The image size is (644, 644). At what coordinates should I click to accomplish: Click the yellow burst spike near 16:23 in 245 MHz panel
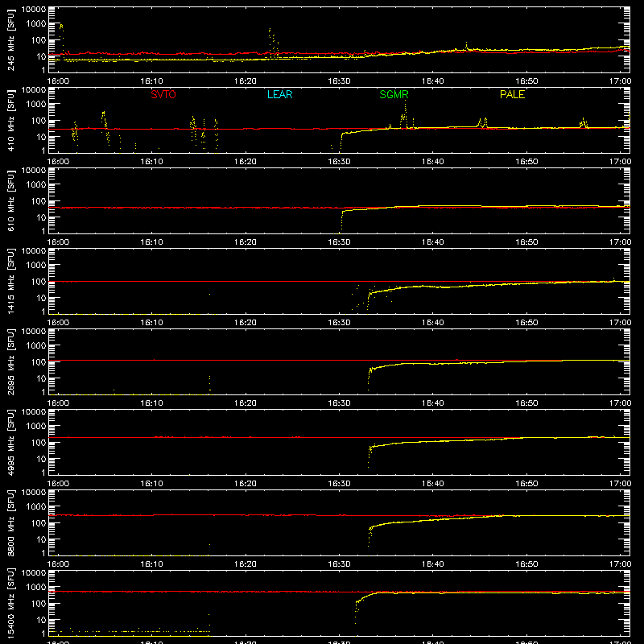273,43
